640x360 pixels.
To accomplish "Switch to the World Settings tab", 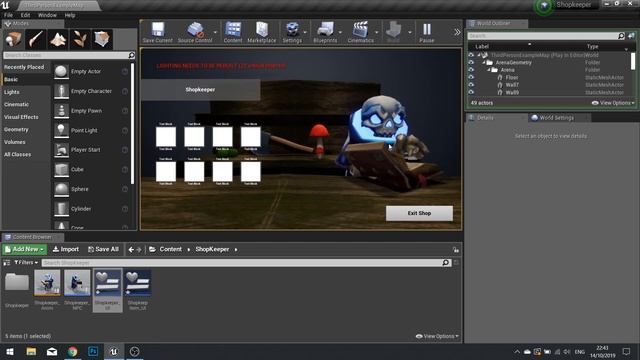I will point(556,118).
